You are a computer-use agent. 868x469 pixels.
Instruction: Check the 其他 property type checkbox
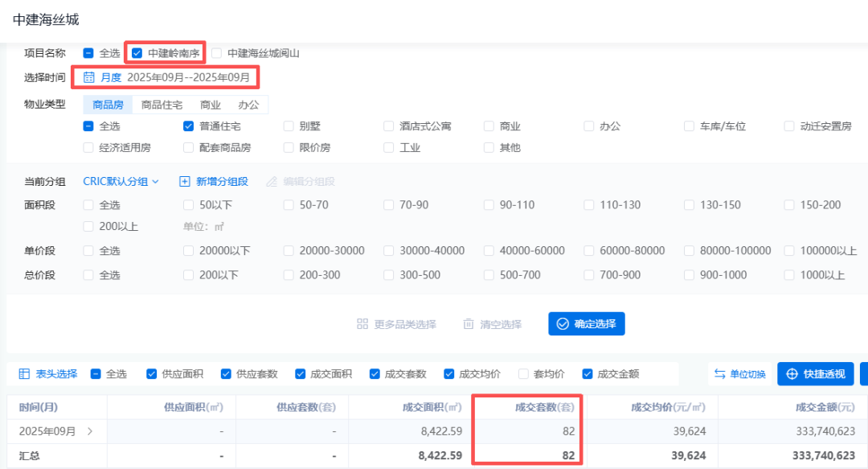pyautogui.click(x=489, y=147)
